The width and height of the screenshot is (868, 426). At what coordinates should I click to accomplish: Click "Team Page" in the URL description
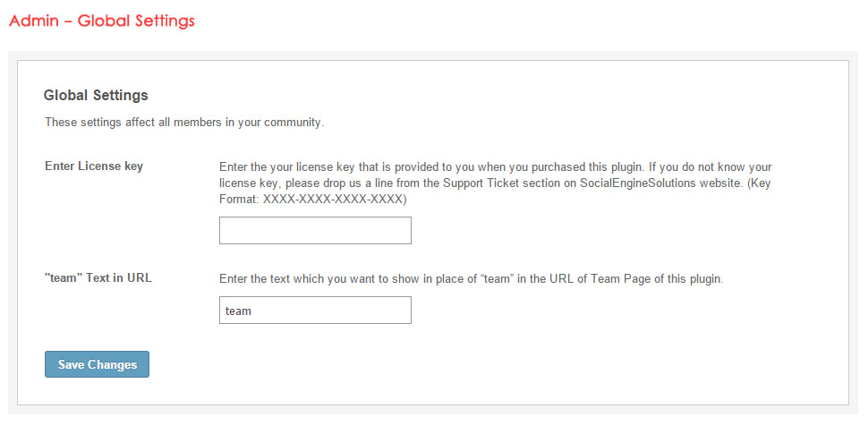618,278
